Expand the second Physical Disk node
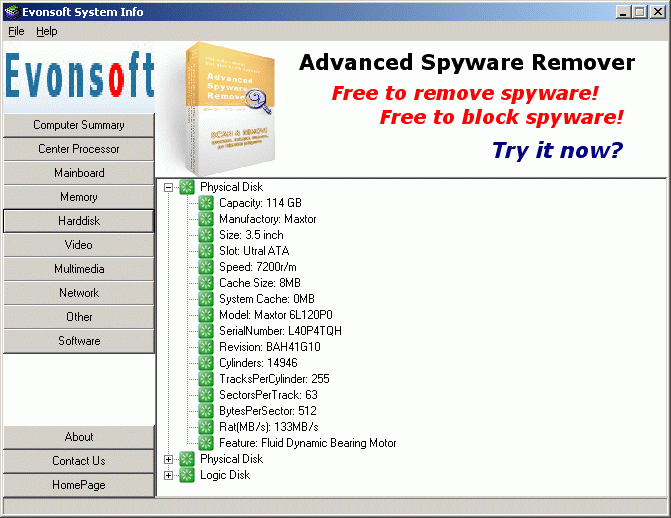Screen dimensions: 671x518 (169, 459)
